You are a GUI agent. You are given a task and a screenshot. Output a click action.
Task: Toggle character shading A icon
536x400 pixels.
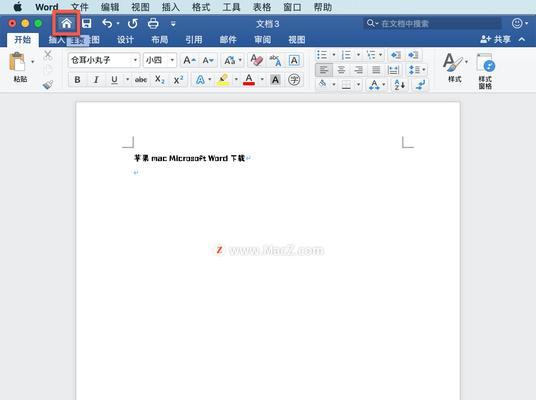point(275,80)
